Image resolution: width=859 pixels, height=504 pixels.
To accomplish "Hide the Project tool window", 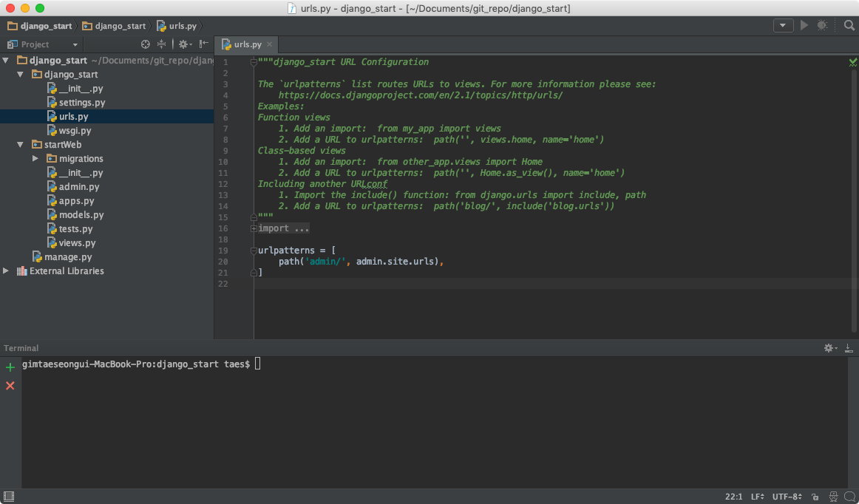I will (x=203, y=44).
